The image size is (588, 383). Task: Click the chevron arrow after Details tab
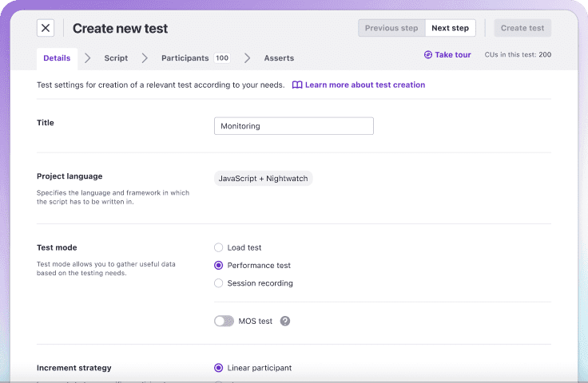coord(87,58)
